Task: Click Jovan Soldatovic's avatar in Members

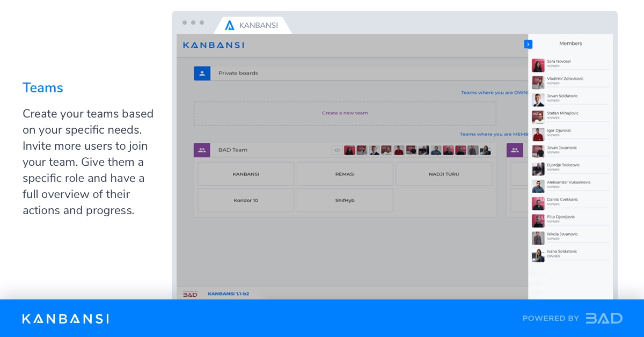Action: 538,100
